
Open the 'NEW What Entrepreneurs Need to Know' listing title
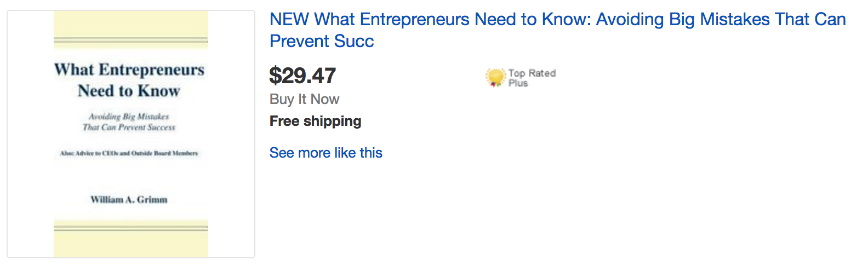click(x=557, y=20)
